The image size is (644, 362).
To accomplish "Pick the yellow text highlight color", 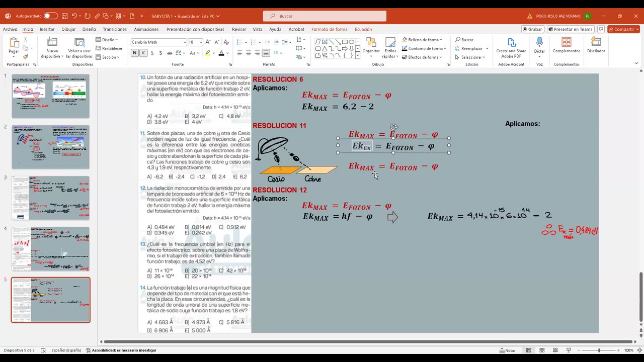I will click(207, 53).
